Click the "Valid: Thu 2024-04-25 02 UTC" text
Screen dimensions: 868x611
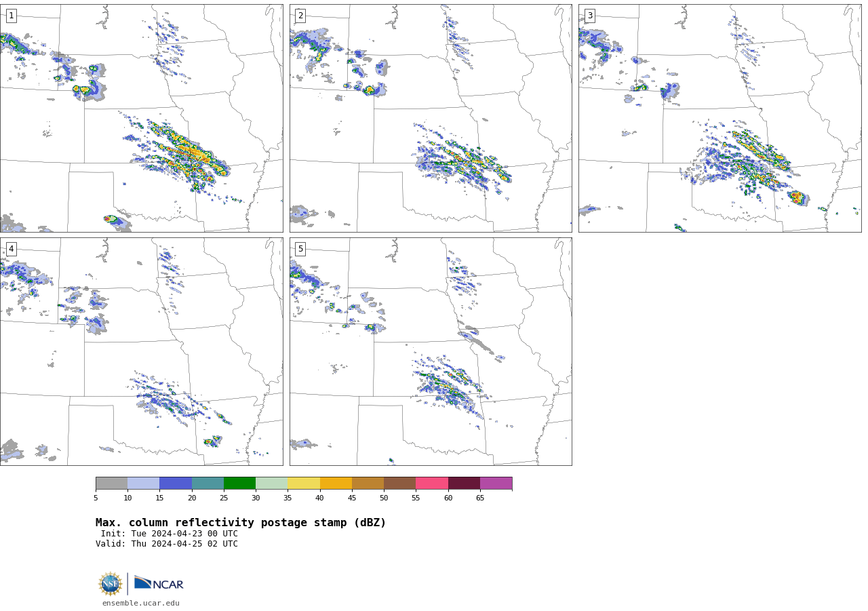pos(167,544)
